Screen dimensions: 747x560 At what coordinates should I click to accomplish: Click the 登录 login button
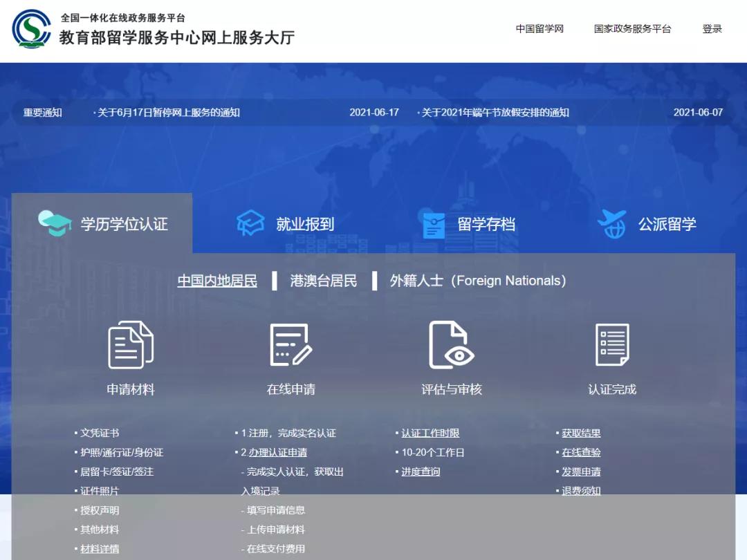coord(712,28)
